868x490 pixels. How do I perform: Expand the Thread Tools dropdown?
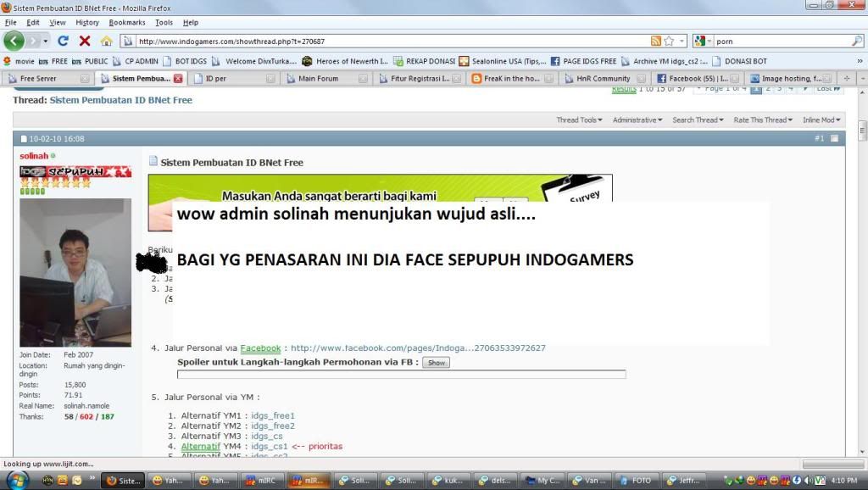click(x=579, y=120)
